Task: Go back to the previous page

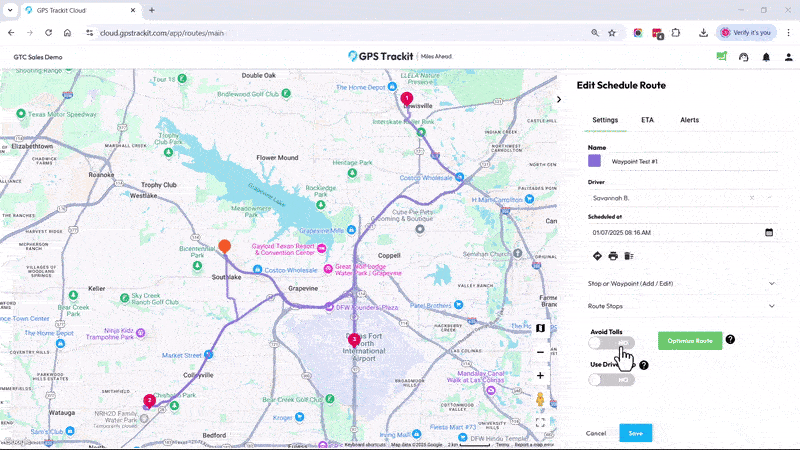Action: (x=11, y=33)
